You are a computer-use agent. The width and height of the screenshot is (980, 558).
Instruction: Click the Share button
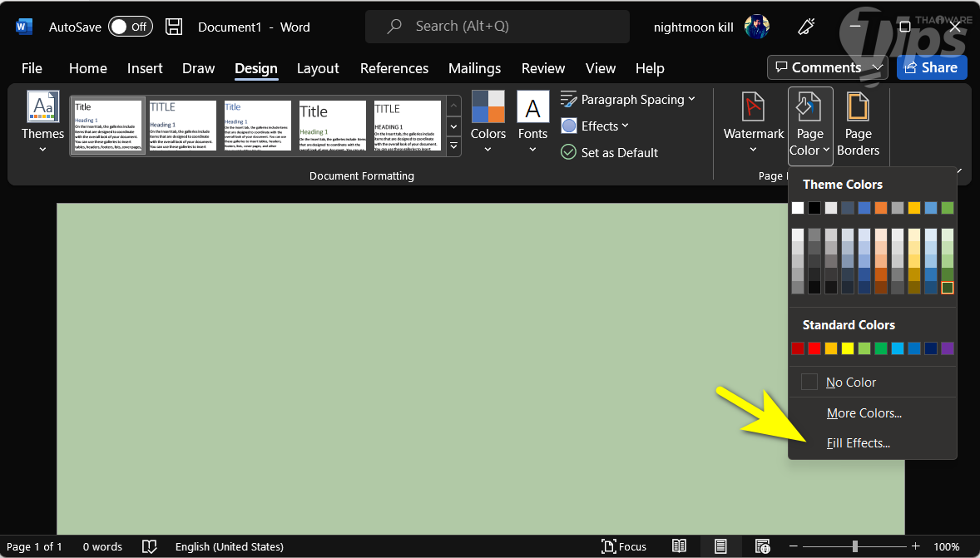click(932, 67)
